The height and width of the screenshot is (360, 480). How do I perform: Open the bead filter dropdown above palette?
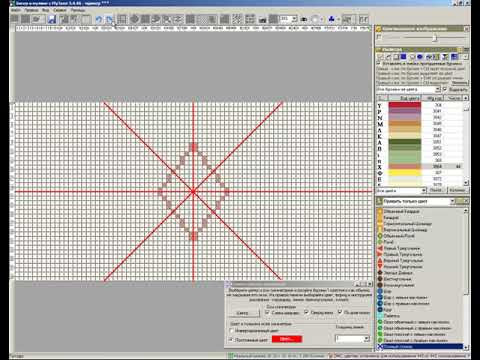(438, 89)
